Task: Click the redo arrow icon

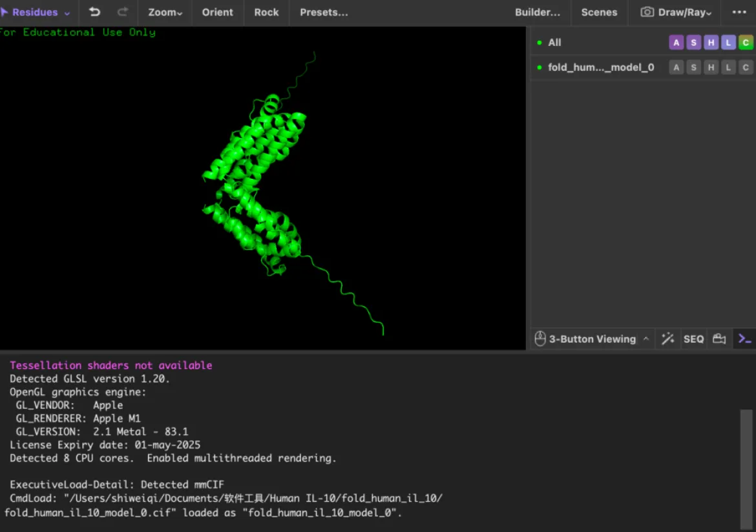Action: [x=122, y=12]
